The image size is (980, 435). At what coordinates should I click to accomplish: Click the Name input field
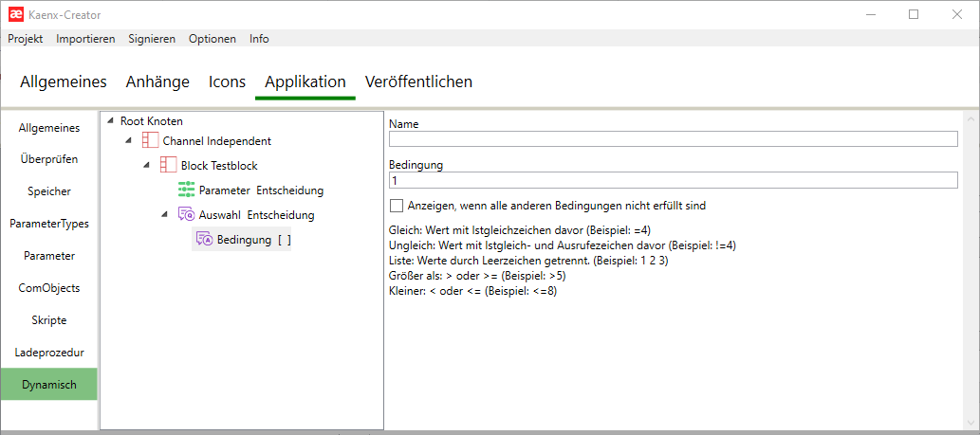click(673, 139)
